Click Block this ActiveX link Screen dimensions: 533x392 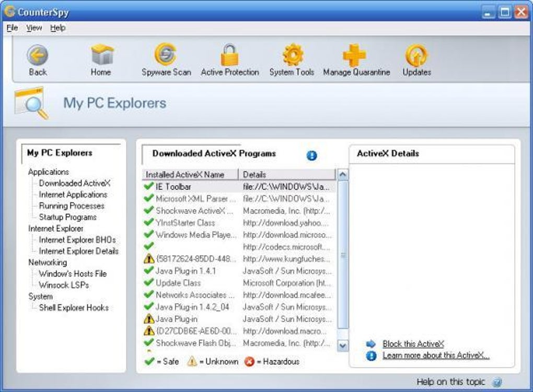tap(413, 344)
